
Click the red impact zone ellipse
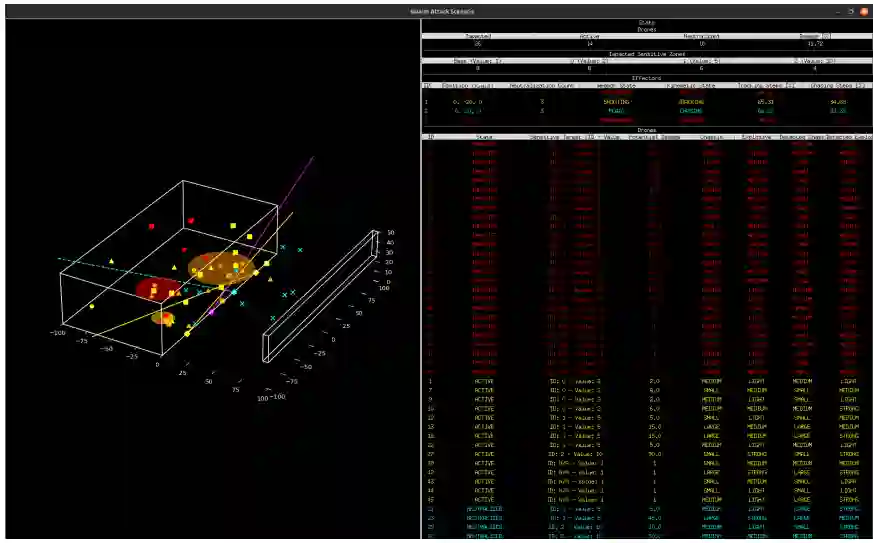(x=158, y=289)
